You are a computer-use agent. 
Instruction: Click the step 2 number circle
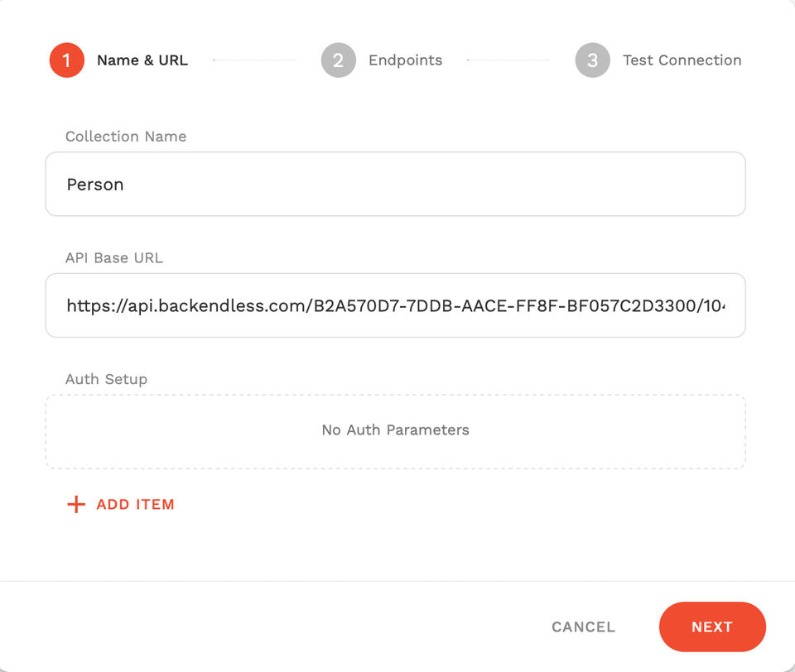pyautogui.click(x=338, y=60)
